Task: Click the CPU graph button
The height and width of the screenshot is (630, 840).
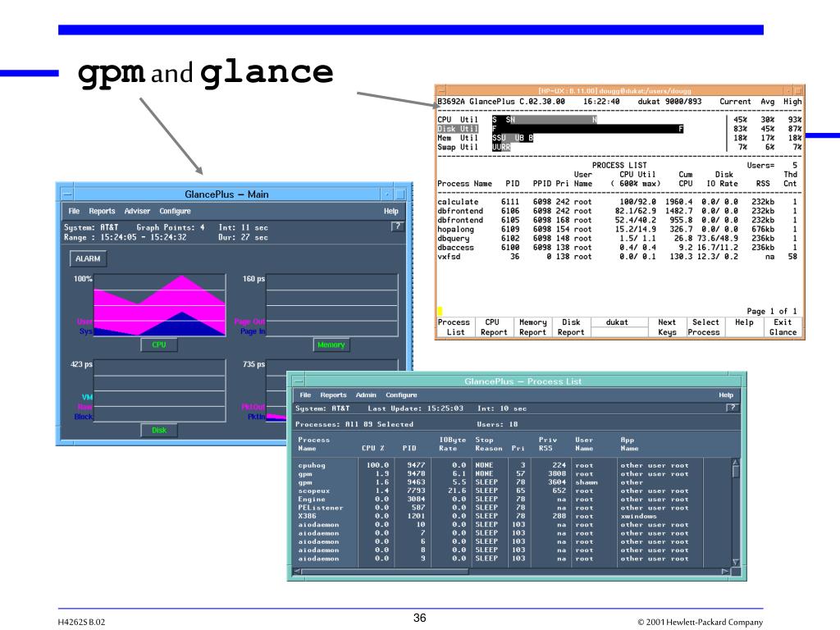Action: click(x=159, y=345)
